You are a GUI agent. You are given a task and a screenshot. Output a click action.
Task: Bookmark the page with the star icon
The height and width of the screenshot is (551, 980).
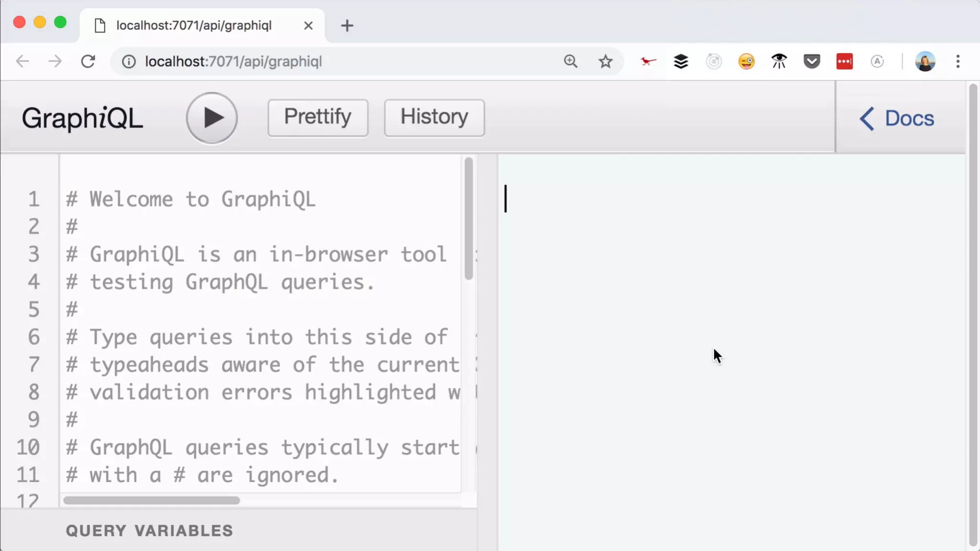coord(605,61)
